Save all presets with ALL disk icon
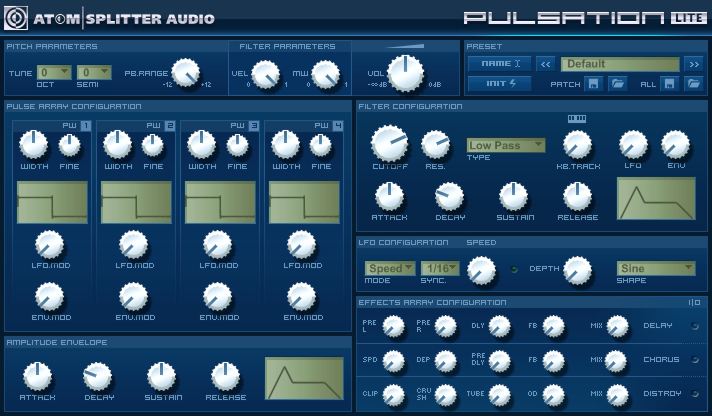712x416 pixels. 670,84
